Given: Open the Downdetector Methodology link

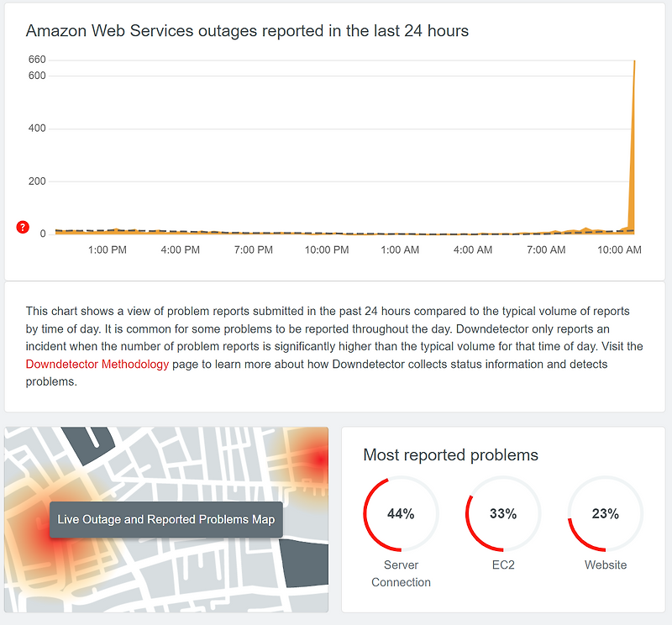Looking at the screenshot, I should [x=97, y=364].
